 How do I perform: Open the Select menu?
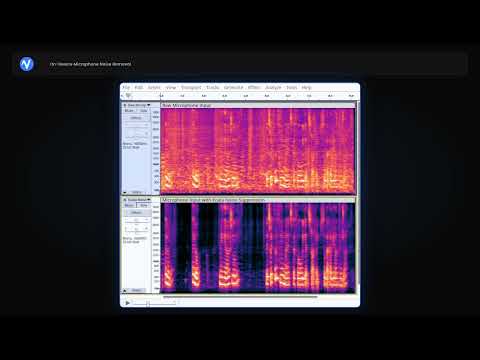(154, 87)
